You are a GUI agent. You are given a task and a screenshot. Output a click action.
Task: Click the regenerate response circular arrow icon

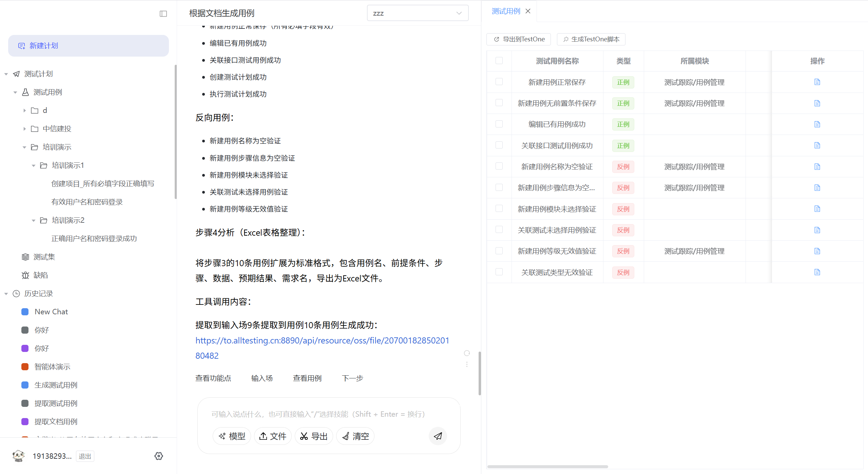pyautogui.click(x=467, y=353)
